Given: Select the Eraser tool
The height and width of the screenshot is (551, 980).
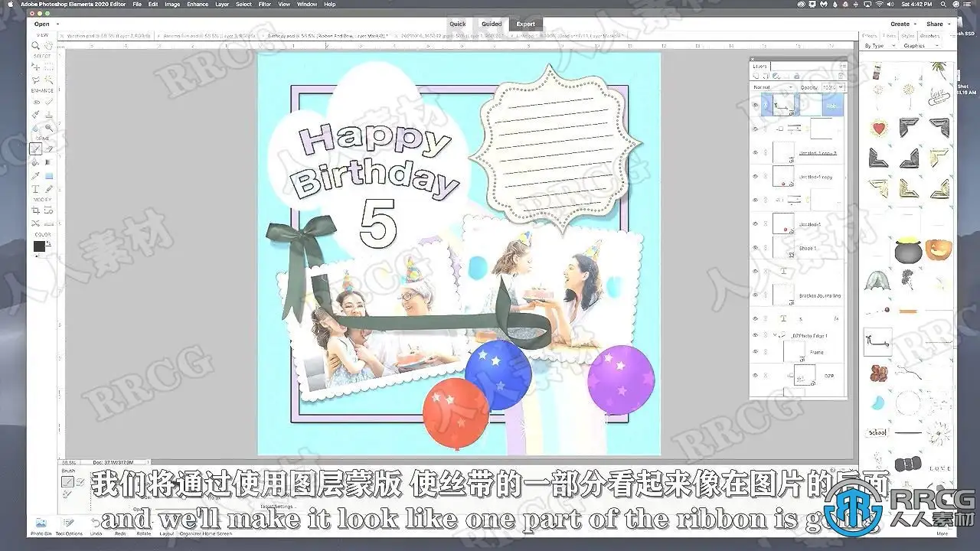Looking at the screenshot, I should 49,148.
